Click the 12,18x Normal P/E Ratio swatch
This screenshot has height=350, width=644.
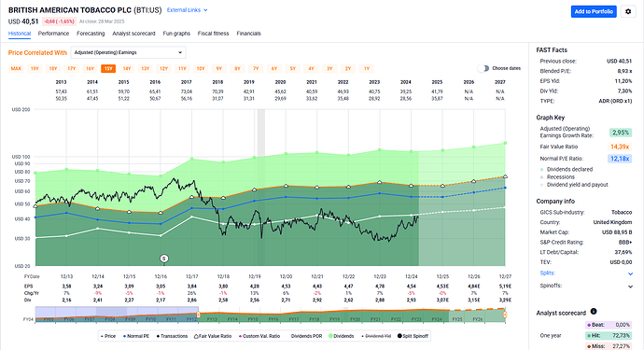[x=620, y=159]
